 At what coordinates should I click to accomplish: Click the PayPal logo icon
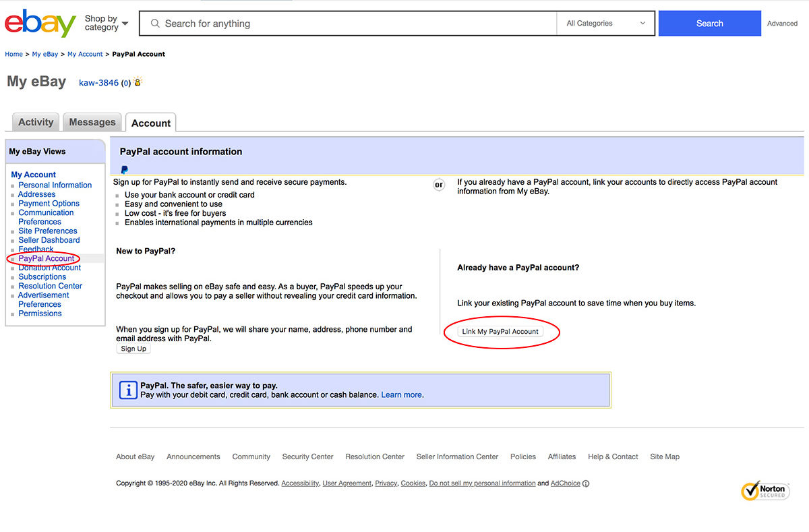point(124,170)
